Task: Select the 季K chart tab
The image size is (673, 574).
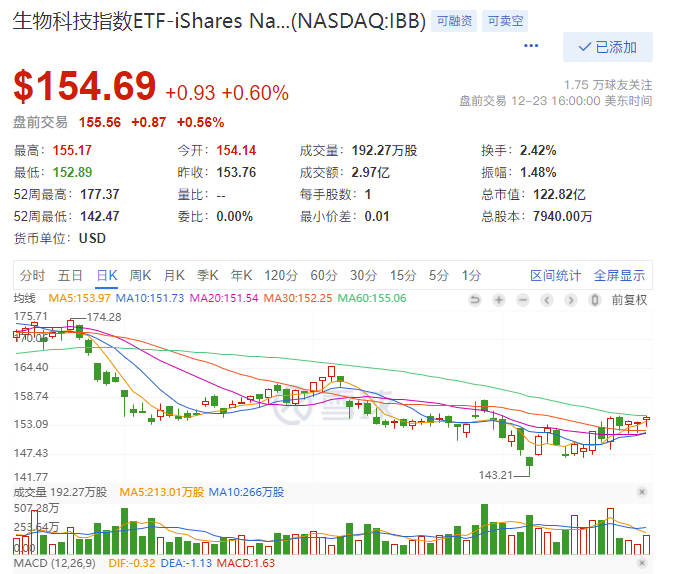Action: (x=207, y=275)
